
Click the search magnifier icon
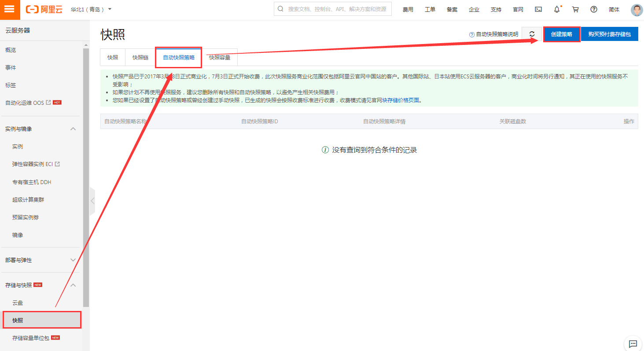(280, 9)
